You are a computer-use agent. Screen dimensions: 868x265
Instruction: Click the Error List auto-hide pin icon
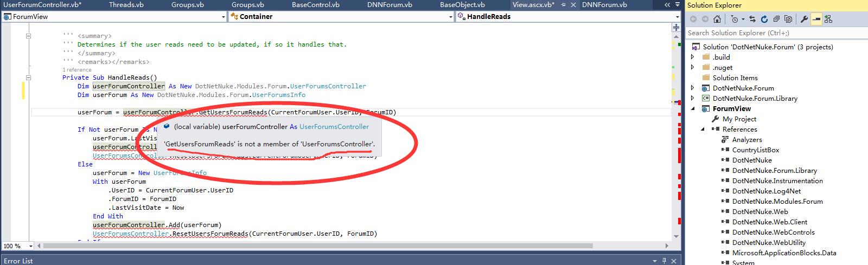pyautogui.click(x=665, y=261)
